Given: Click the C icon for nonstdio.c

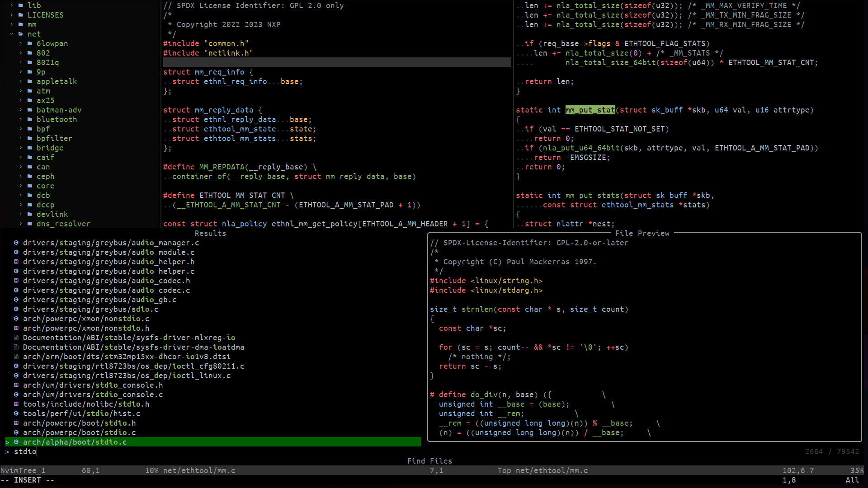Looking at the screenshot, I should [16, 319].
